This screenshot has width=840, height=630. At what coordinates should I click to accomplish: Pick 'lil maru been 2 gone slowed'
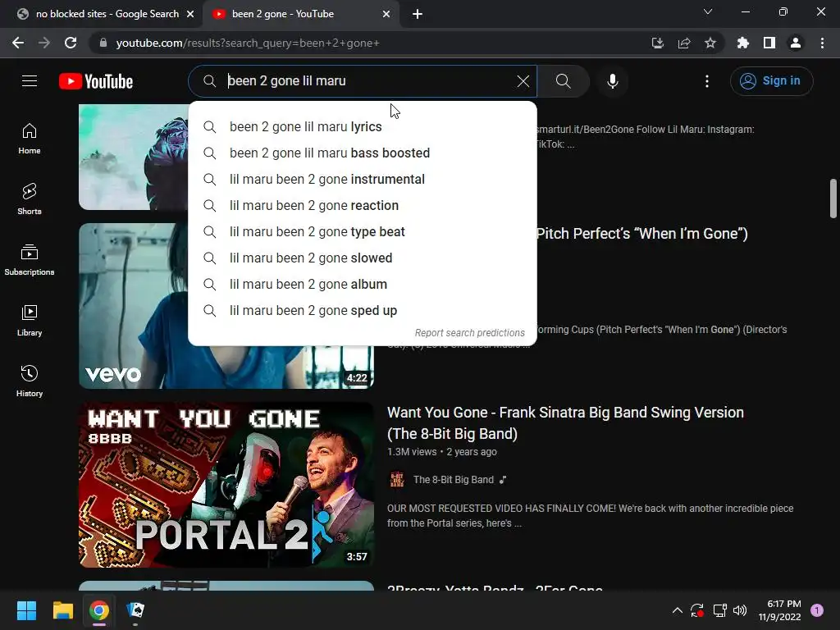pos(363,258)
